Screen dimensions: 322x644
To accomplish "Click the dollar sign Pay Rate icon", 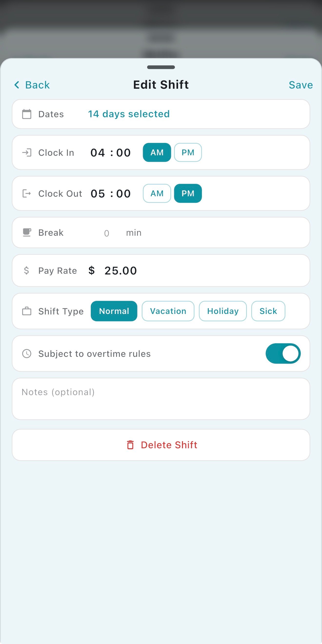I will (27, 271).
